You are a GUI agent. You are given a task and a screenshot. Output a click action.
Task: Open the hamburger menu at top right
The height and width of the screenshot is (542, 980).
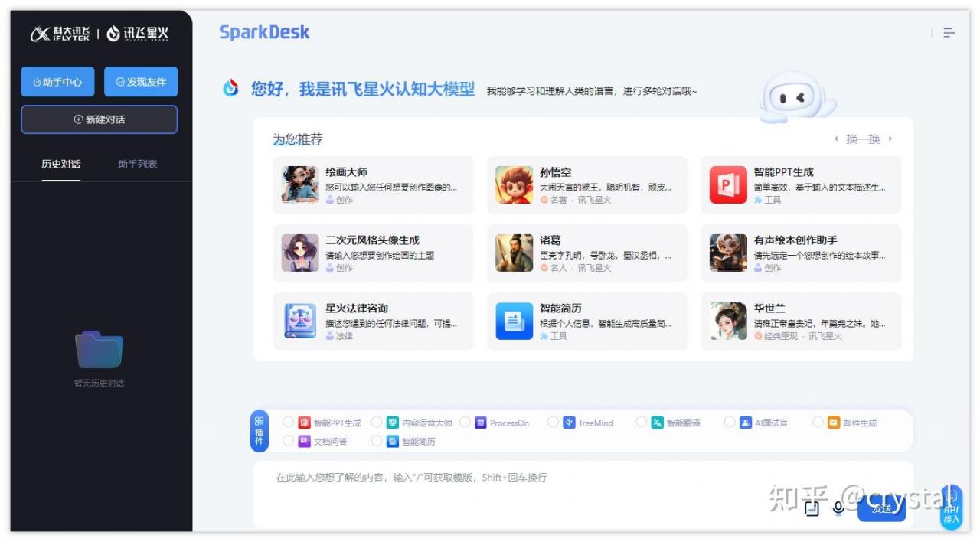pyautogui.click(x=949, y=33)
